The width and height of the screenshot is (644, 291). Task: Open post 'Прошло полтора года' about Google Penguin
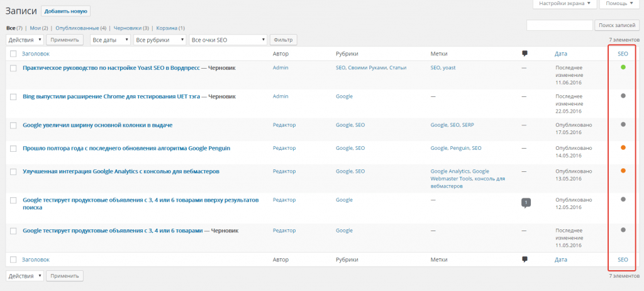pos(126,148)
